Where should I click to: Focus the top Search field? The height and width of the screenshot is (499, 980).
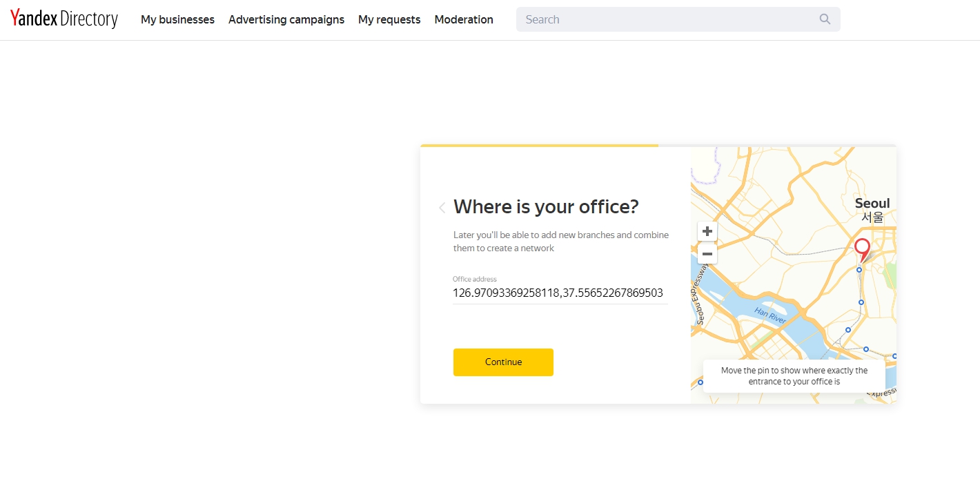click(x=666, y=19)
